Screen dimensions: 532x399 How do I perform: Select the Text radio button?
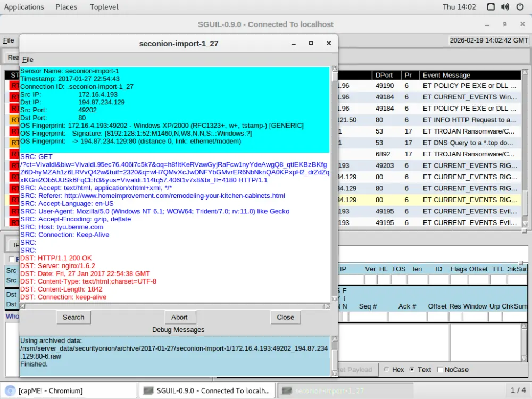pyautogui.click(x=412, y=370)
